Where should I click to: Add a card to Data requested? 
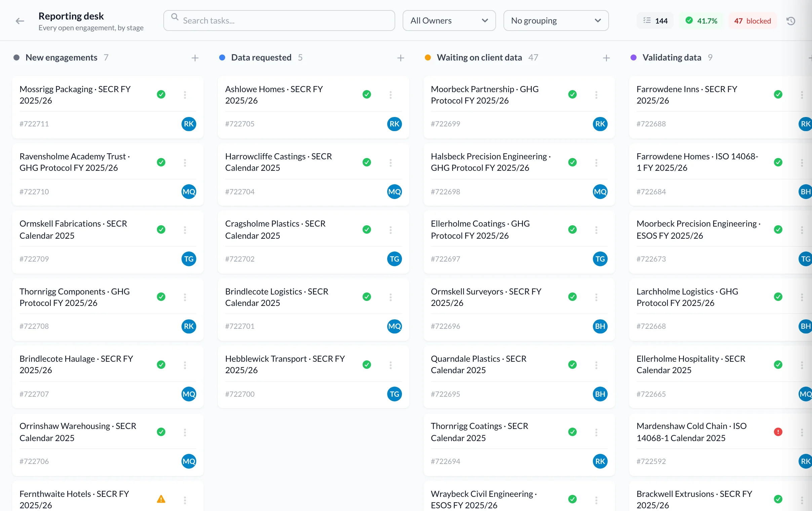(x=401, y=58)
